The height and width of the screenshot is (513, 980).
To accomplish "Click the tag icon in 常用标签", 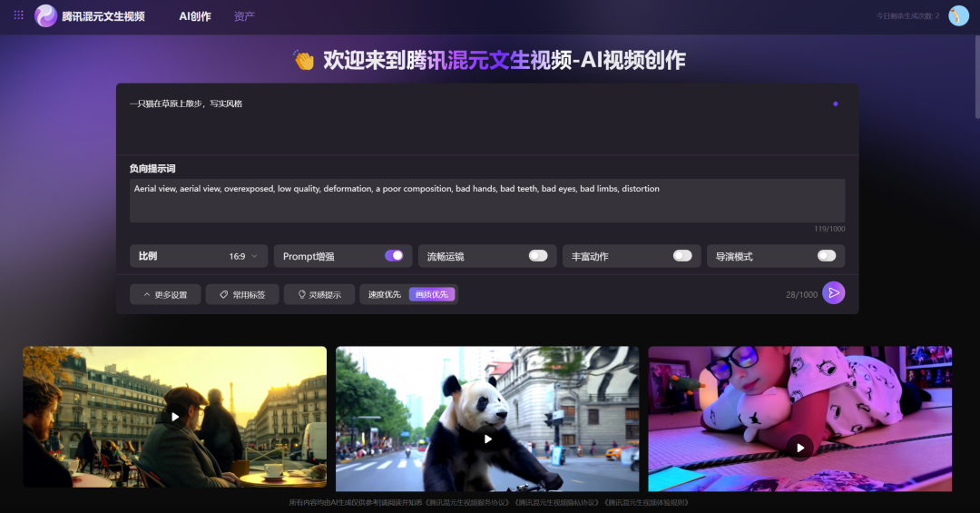I will 224,295.
